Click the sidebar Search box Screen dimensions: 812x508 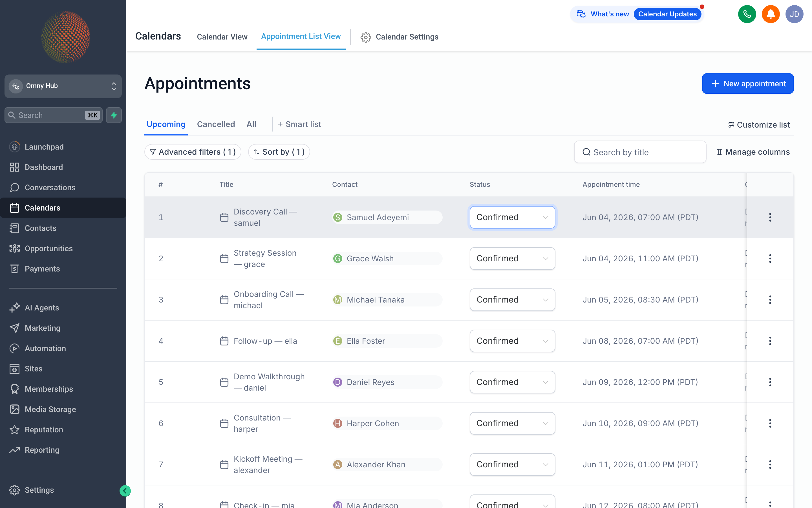click(53, 115)
